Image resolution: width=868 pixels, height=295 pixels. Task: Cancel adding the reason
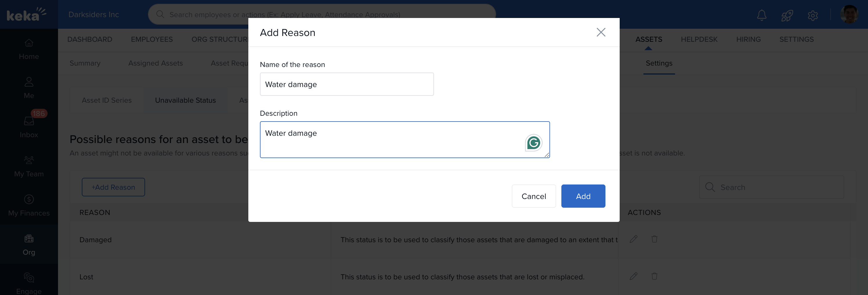tap(534, 196)
